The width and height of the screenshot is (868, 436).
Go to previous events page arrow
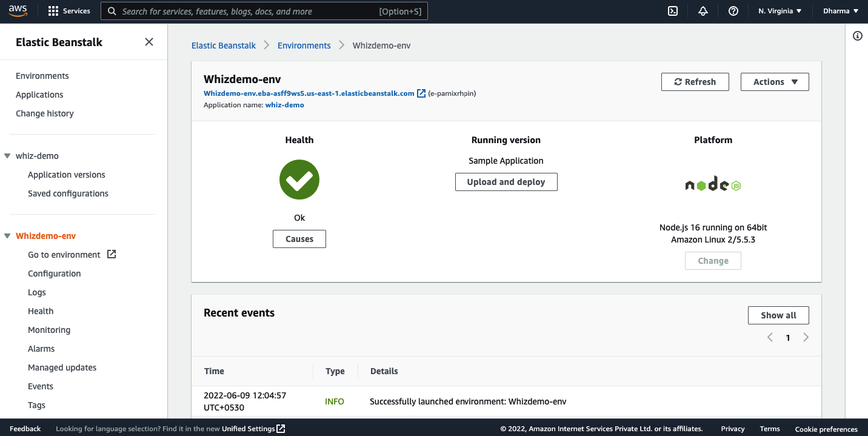tap(770, 337)
